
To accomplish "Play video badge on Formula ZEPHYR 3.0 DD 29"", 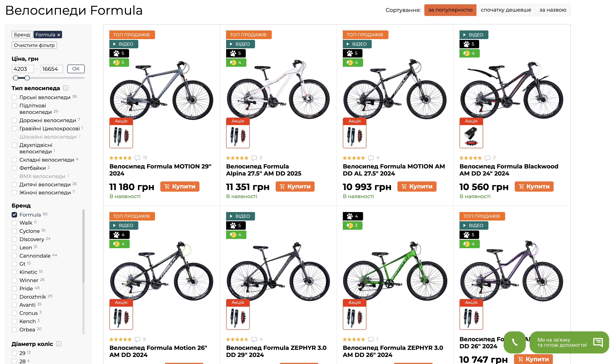I will (240, 216).
